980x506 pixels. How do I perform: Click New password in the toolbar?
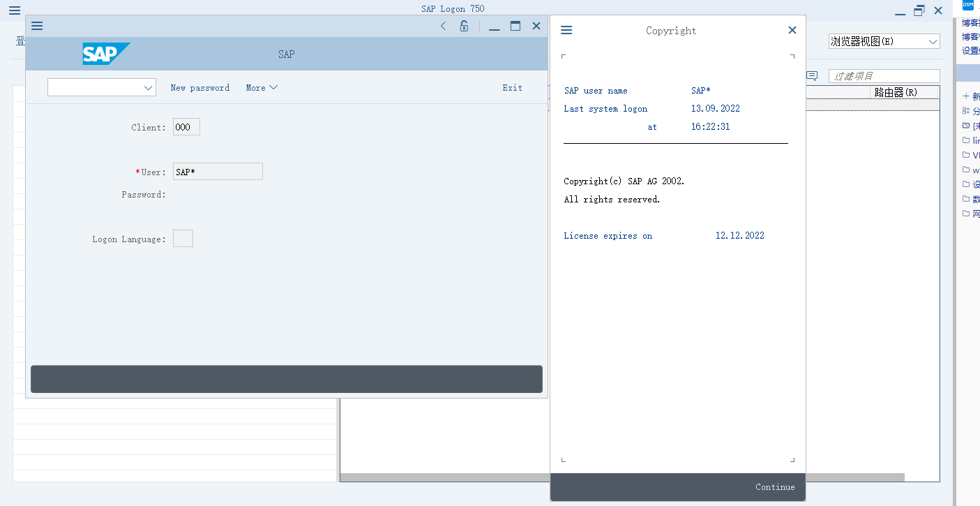pos(200,87)
